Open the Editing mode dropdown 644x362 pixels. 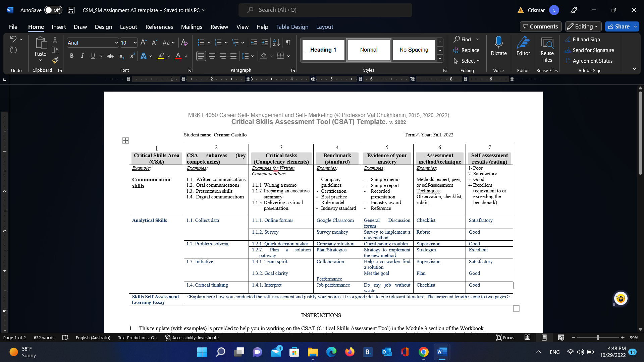click(583, 26)
